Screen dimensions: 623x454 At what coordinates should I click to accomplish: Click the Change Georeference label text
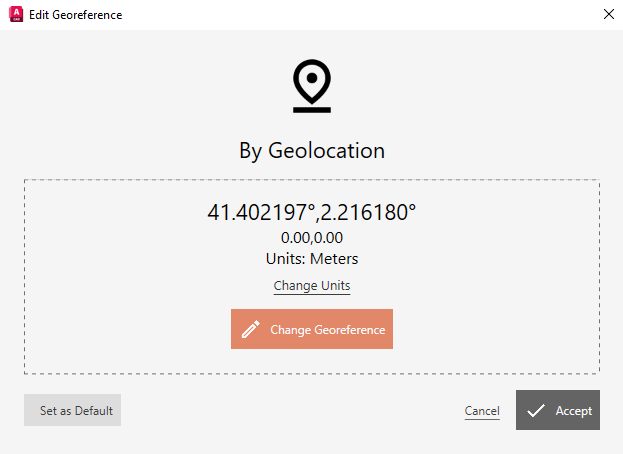pyautogui.click(x=328, y=330)
